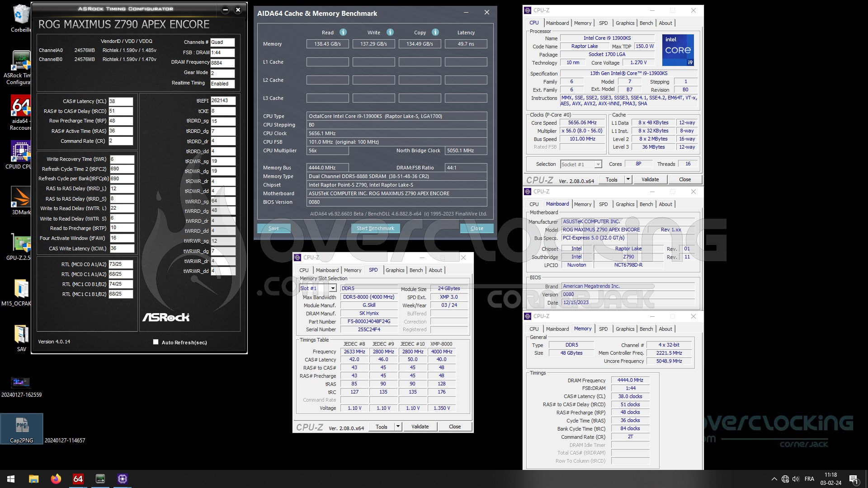Open the Slot #1 memory slot dropdown

pos(332,288)
